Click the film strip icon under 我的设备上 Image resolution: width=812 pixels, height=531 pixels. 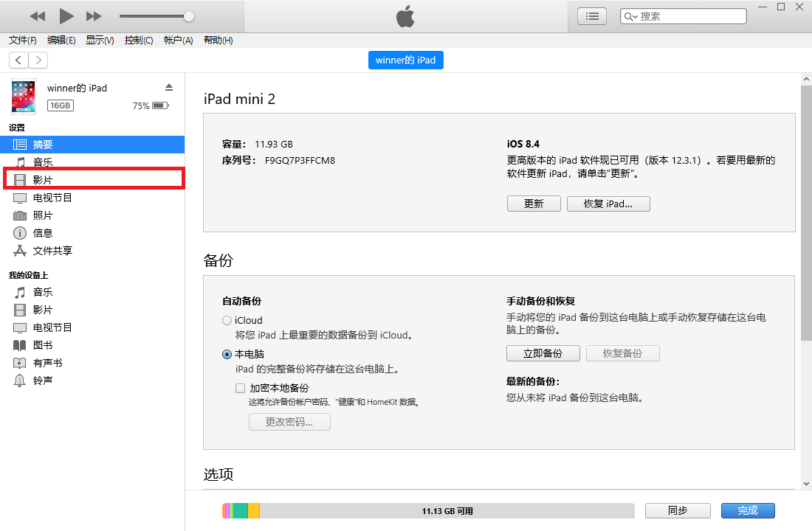point(20,310)
